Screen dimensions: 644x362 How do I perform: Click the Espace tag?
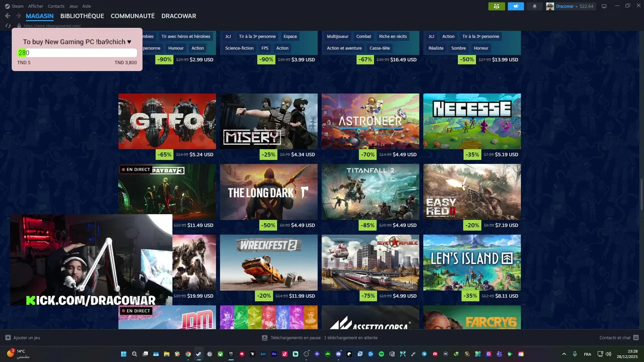pos(290,36)
